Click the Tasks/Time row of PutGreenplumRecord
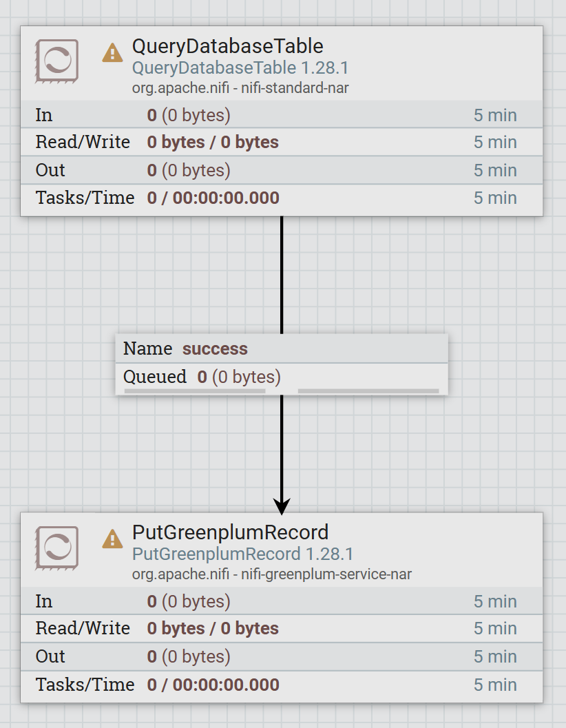This screenshot has width=566, height=728. click(x=282, y=685)
